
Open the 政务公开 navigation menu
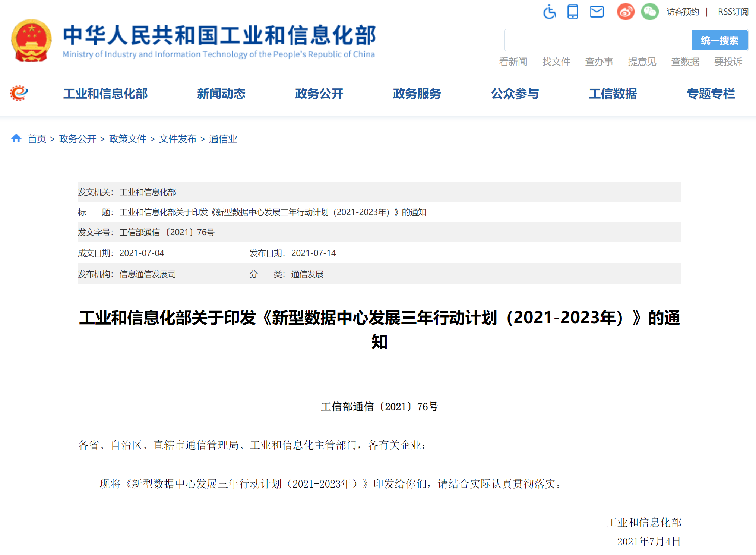[x=319, y=94]
